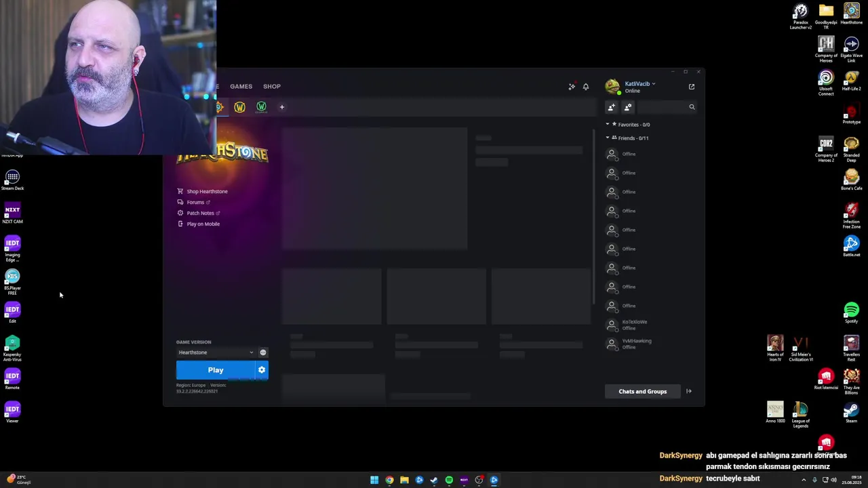Open the KatilVacib account dropdown
The height and width of the screenshot is (488, 868).
pyautogui.click(x=640, y=84)
